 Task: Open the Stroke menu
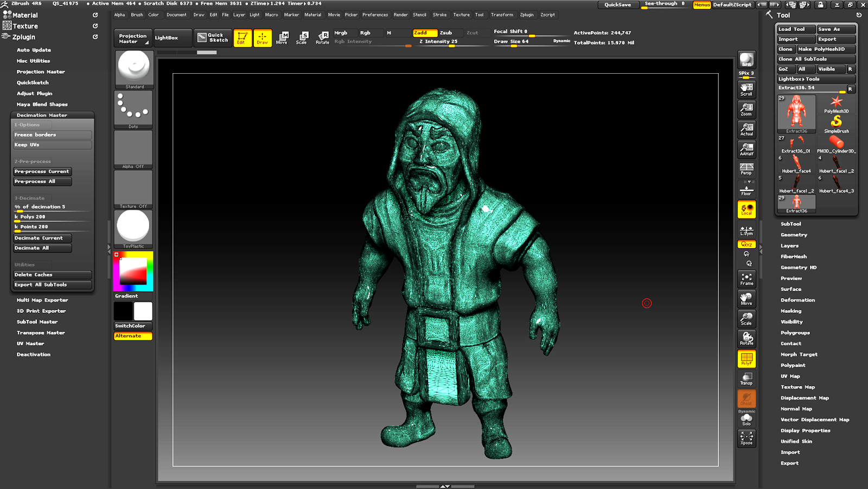click(x=439, y=15)
